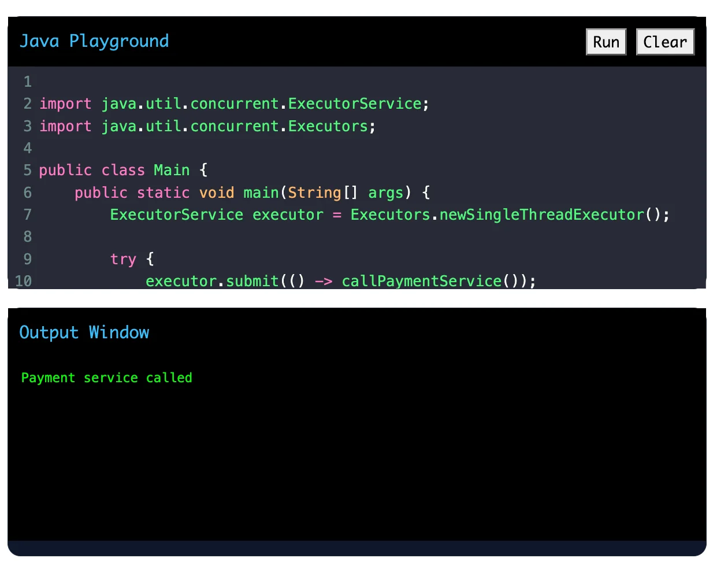Click the Run button
Viewport: 728px width, 569px height.
(606, 42)
